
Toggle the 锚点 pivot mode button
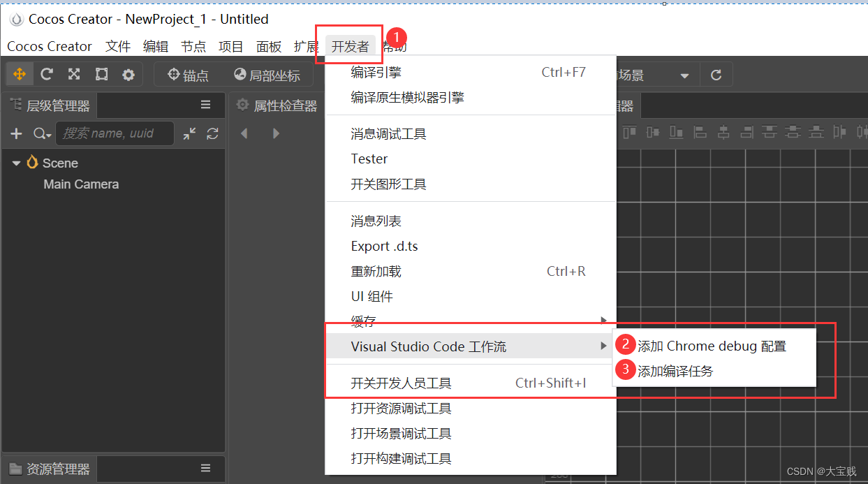(x=188, y=75)
